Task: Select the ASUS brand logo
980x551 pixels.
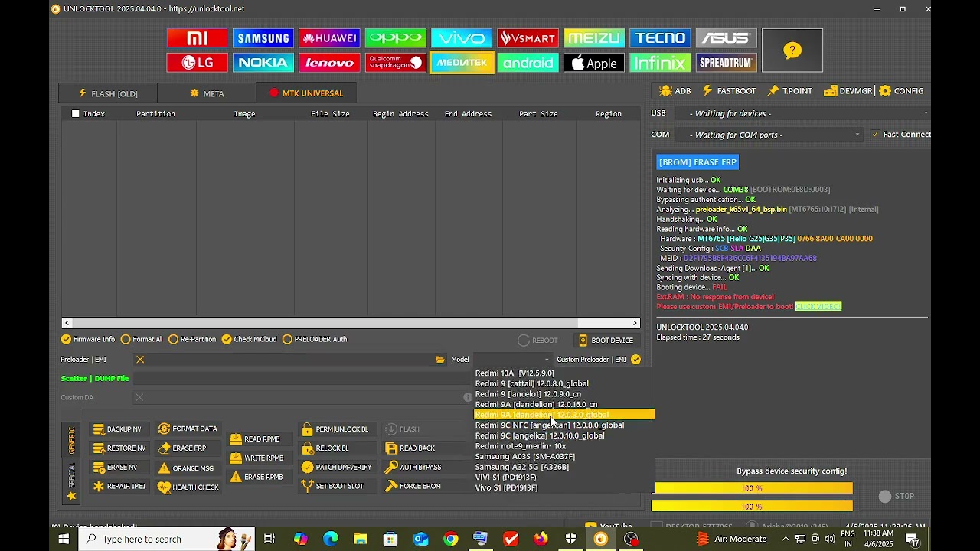Action: [x=726, y=38]
